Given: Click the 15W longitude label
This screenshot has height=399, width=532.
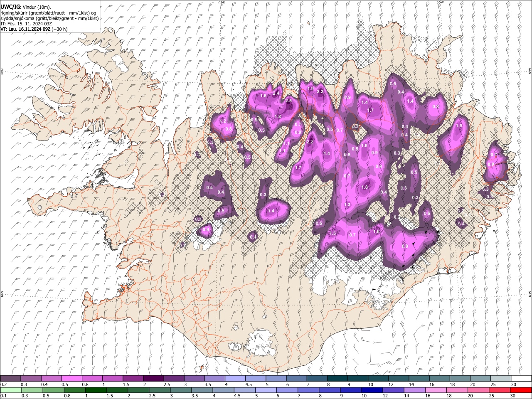Looking at the screenshot, I should (441, 2).
